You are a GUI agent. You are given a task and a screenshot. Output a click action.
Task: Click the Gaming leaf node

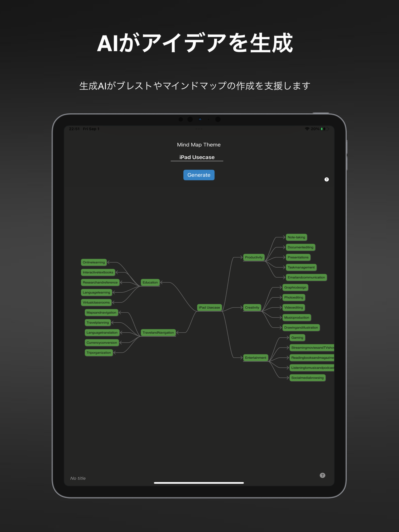click(x=297, y=337)
